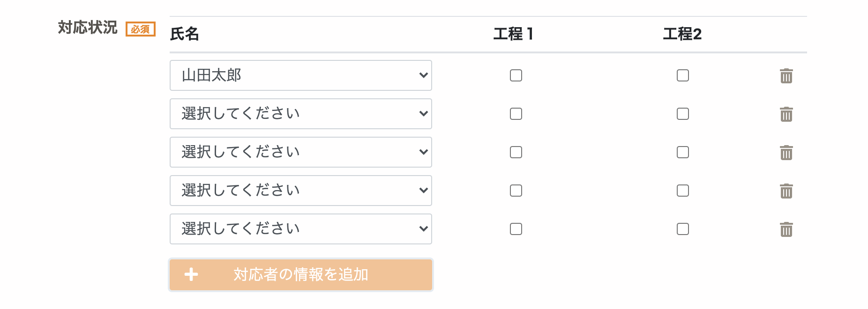The image size is (868, 309).
Task: Open name dropdown in third row
Action: pyautogui.click(x=300, y=152)
